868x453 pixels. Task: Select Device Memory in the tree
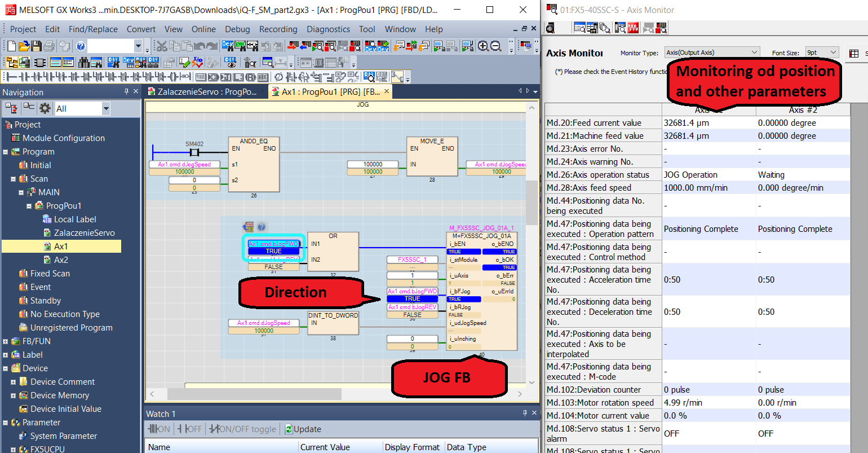(60, 395)
